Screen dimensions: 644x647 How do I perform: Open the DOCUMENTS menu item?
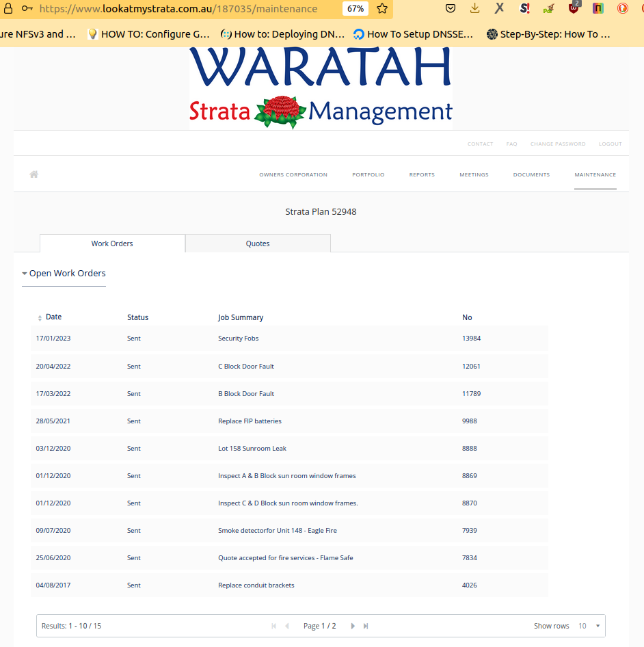[x=531, y=174]
